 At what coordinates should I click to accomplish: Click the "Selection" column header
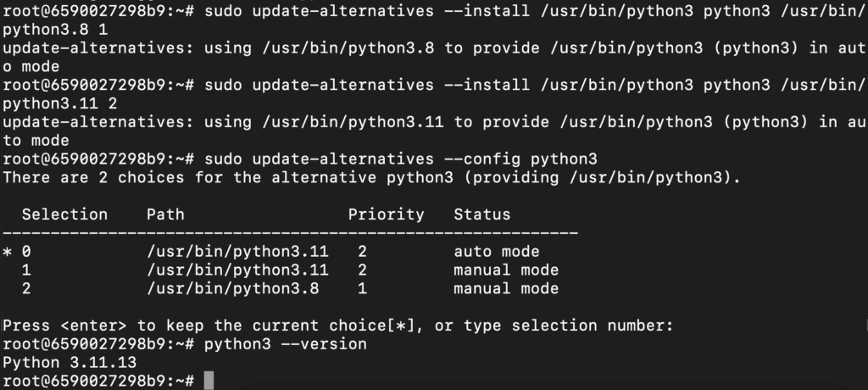click(x=64, y=214)
